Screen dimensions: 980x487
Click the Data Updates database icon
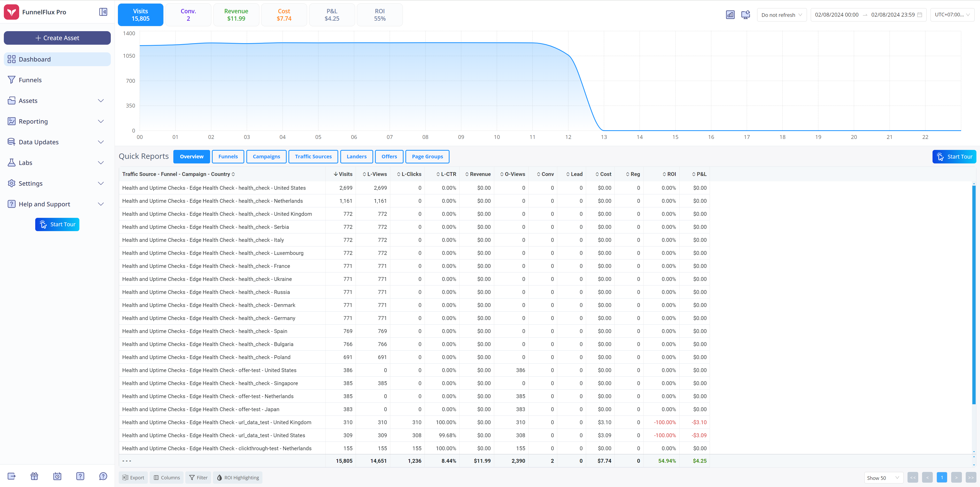point(11,141)
